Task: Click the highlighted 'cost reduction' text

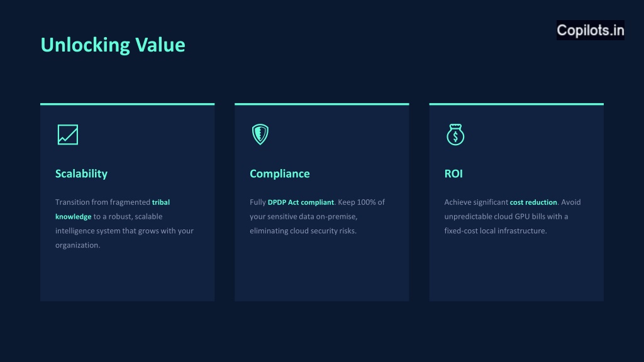Action: [533, 202]
